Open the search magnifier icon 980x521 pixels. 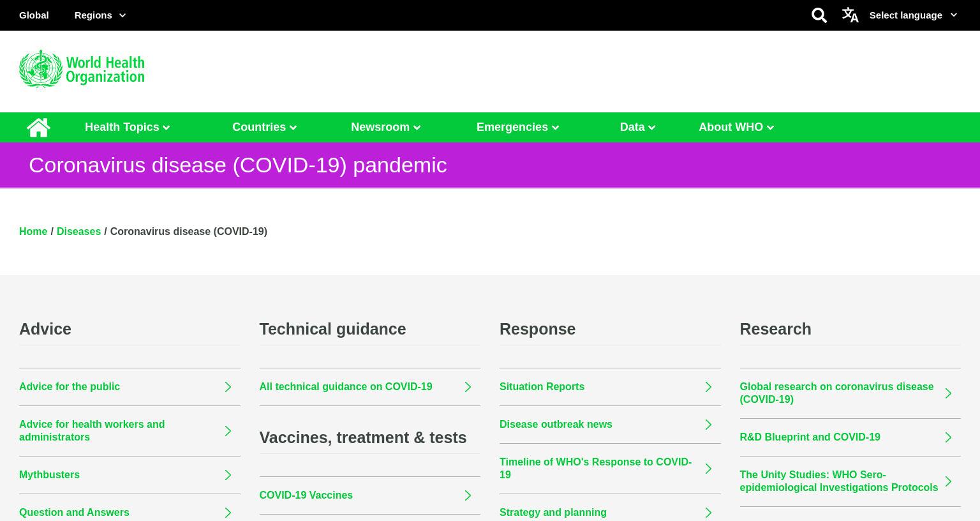(819, 15)
